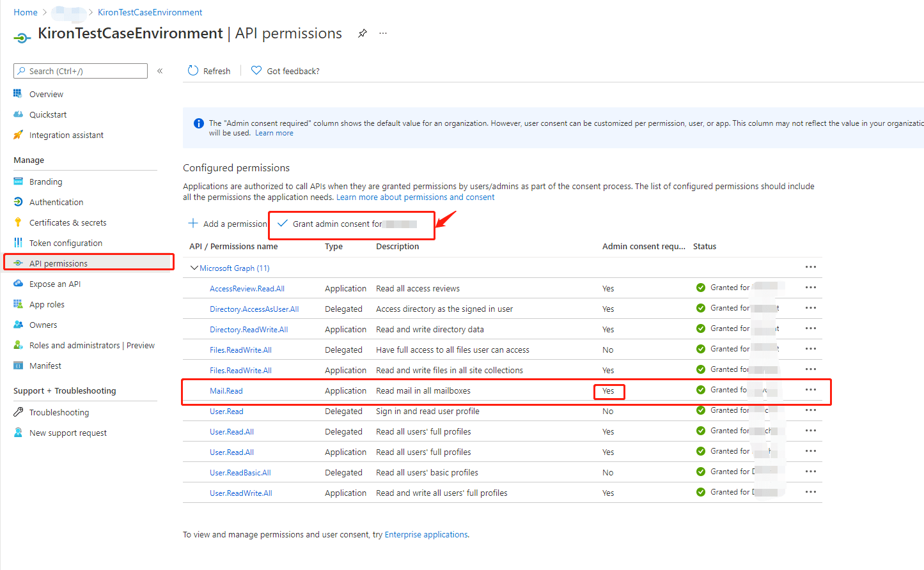Collapse the left navigation sidebar
This screenshot has height=570, width=924.
click(159, 71)
